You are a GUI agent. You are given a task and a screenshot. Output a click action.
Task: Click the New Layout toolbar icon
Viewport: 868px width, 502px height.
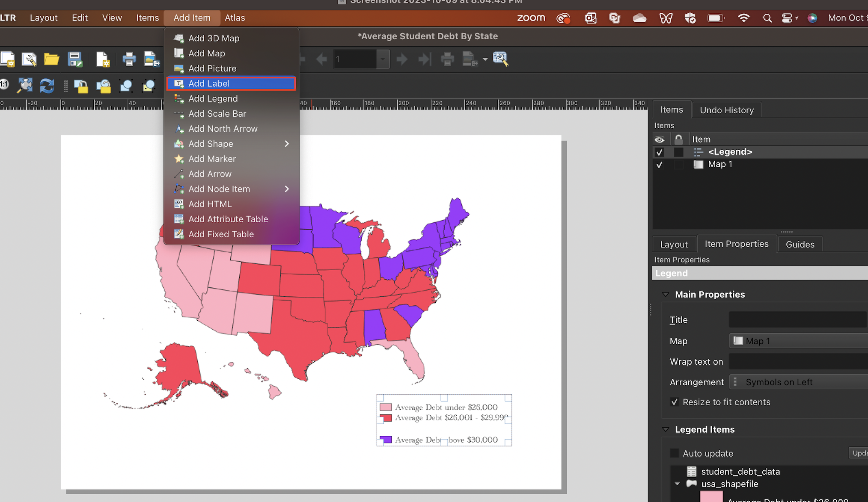tap(7, 59)
